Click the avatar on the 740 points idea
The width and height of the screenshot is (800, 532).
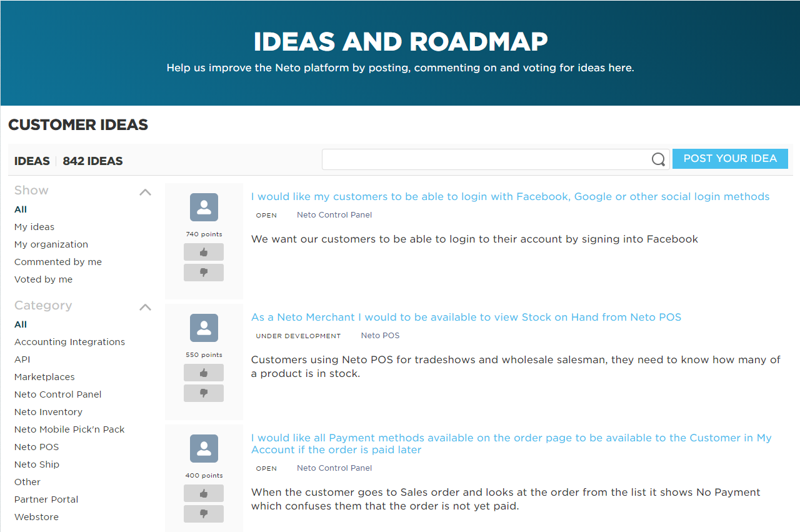coord(204,207)
